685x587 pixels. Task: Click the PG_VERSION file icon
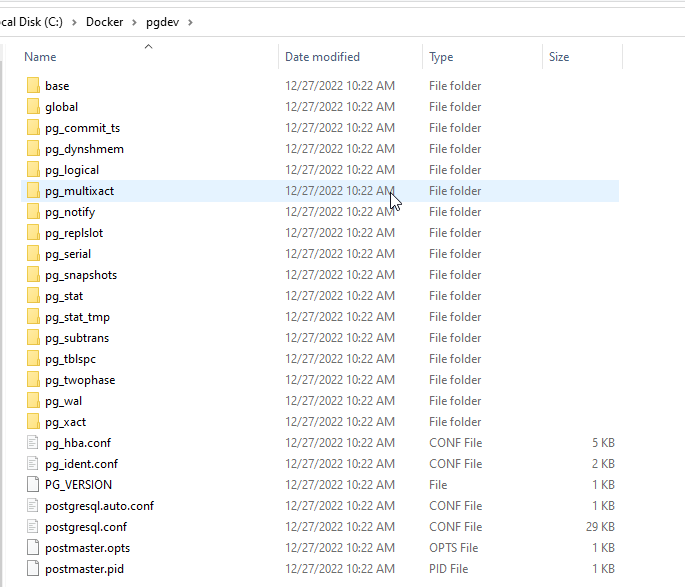coord(32,485)
